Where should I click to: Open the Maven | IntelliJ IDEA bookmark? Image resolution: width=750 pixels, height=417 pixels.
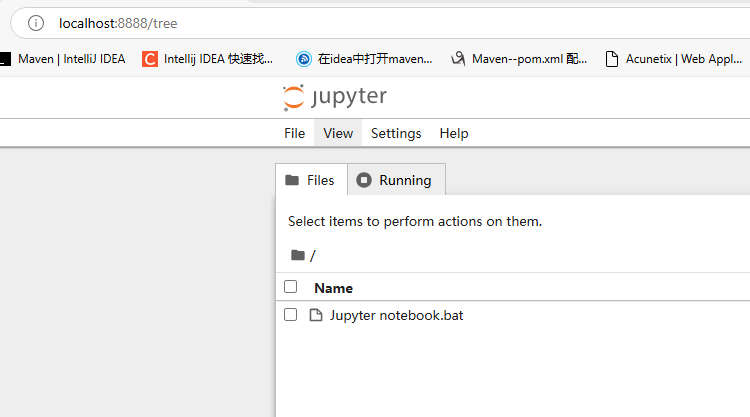63,59
